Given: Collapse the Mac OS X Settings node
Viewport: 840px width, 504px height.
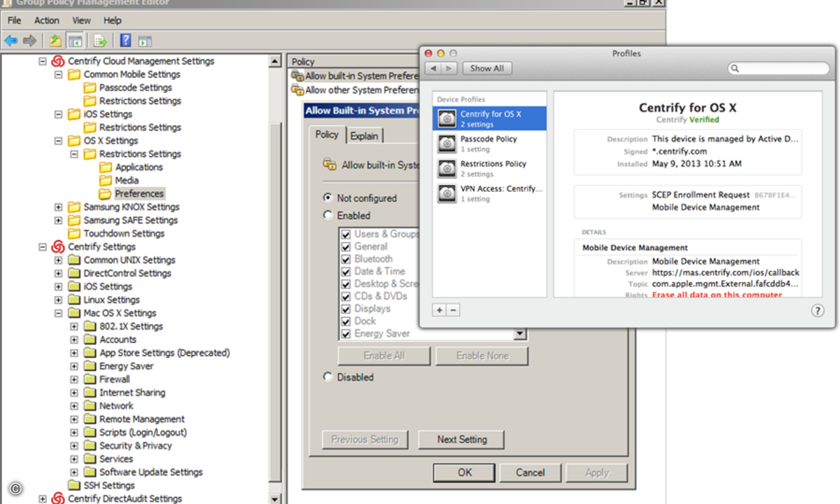Looking at the screenshot, I should 59,313.
